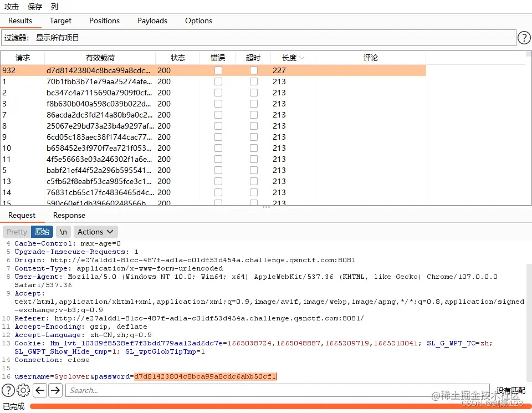This screenshot has width=532, height=413.
Task: Switch to the Options tab
Action: [x=198, y=21]
